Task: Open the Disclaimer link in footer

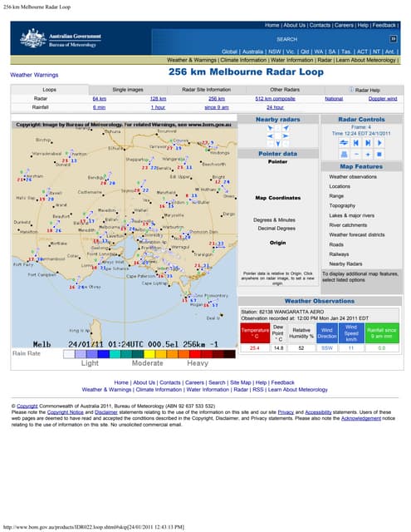Action: 106,412
